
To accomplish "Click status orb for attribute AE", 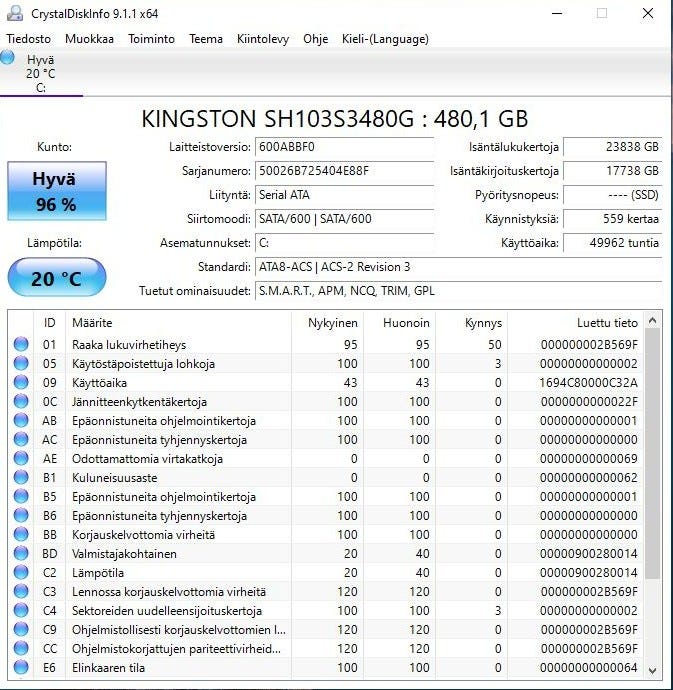I will (x=21, y=458).
